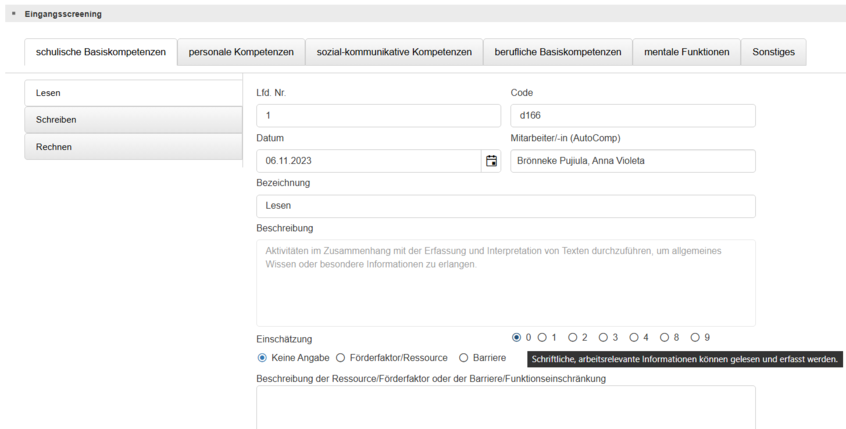
Task: Go to the Sonstiges tab
Action: (773, 52)
